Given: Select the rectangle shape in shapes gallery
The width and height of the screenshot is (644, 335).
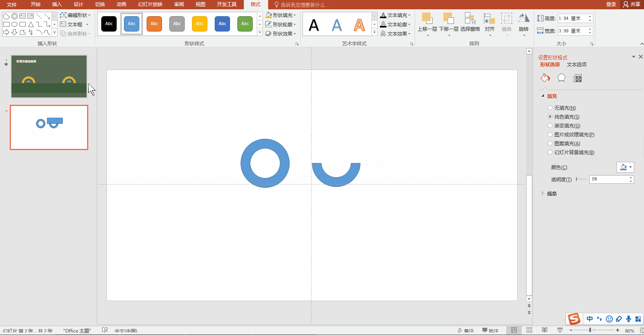Looking at the screenshot, I should (x=6, y=24).
